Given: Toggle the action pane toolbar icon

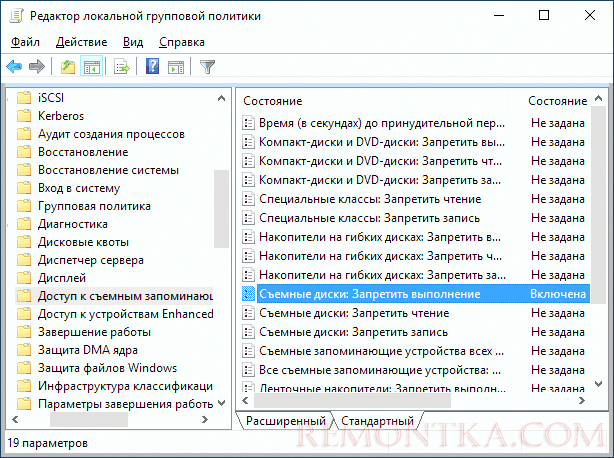Looking at the screenshot, I should tap(176, 67).
